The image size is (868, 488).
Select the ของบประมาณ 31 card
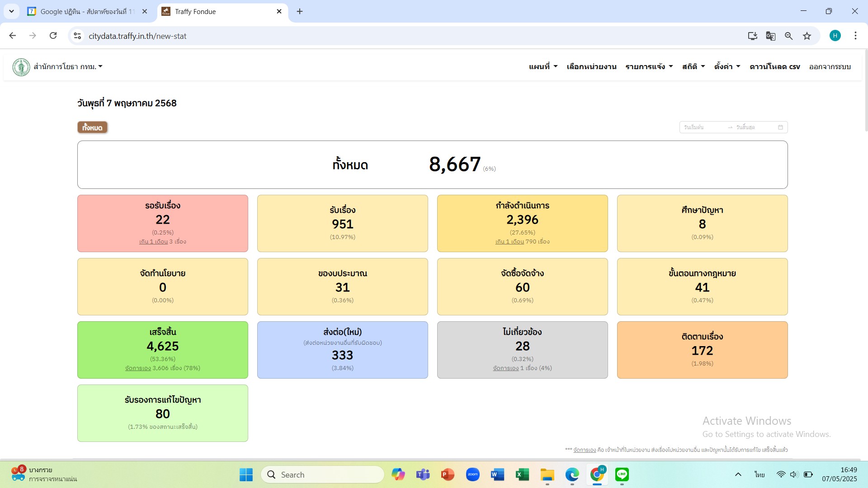(x=342, y=286)
